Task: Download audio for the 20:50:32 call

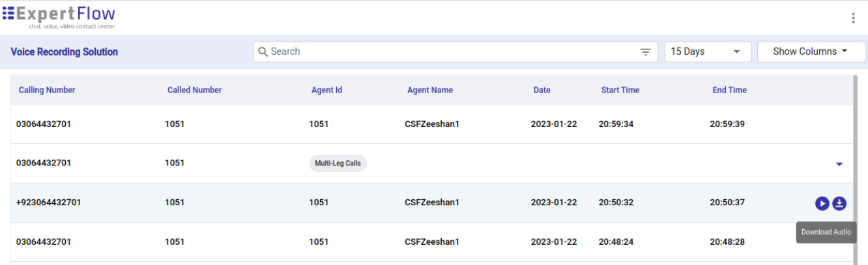Action: pyautogui.click(x=839, y=204)
